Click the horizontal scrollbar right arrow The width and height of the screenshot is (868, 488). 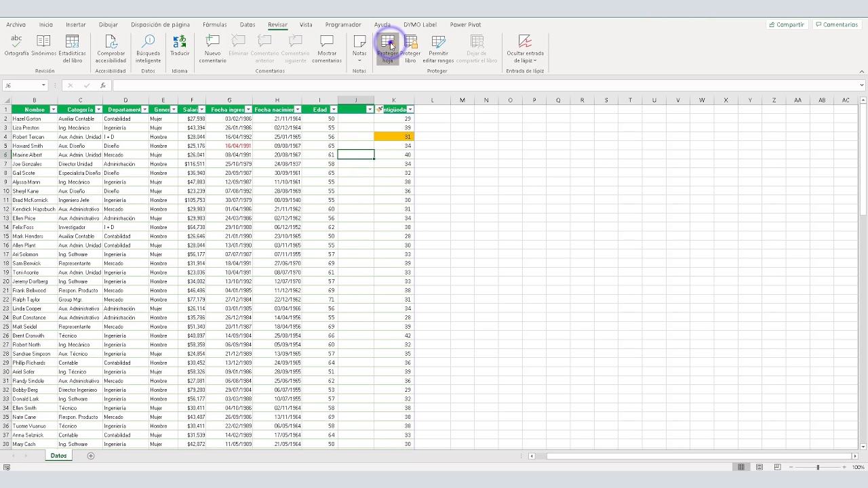pos(855,456)
